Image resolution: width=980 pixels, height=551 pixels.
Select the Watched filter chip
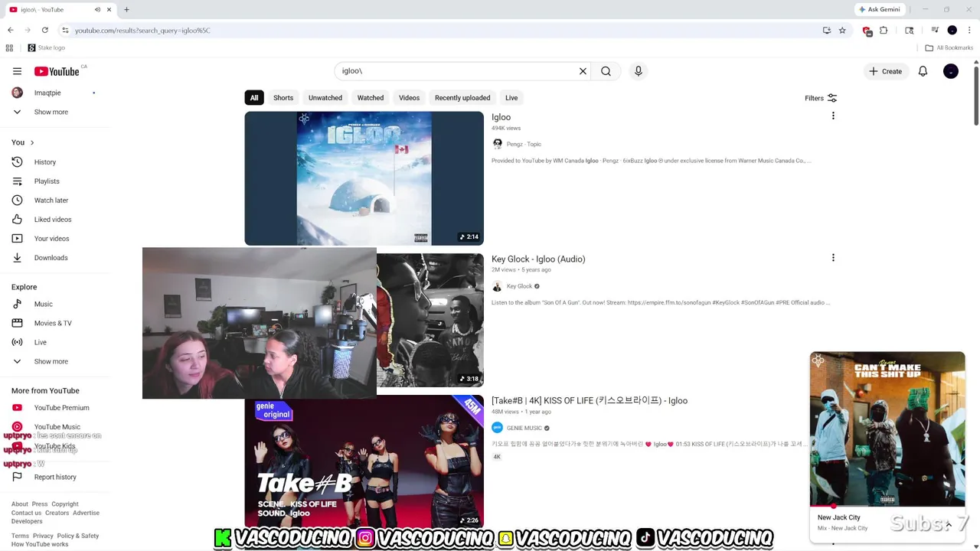(x=371, y=98)
